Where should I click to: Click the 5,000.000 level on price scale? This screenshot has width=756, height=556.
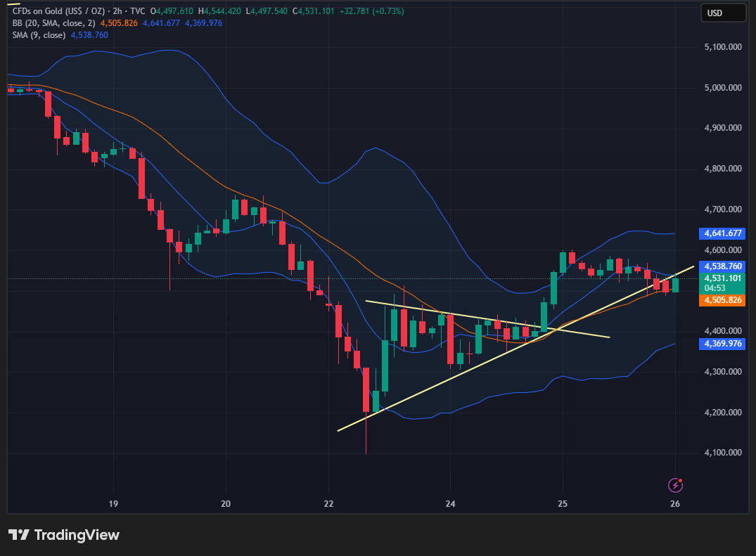click(722, 88)
